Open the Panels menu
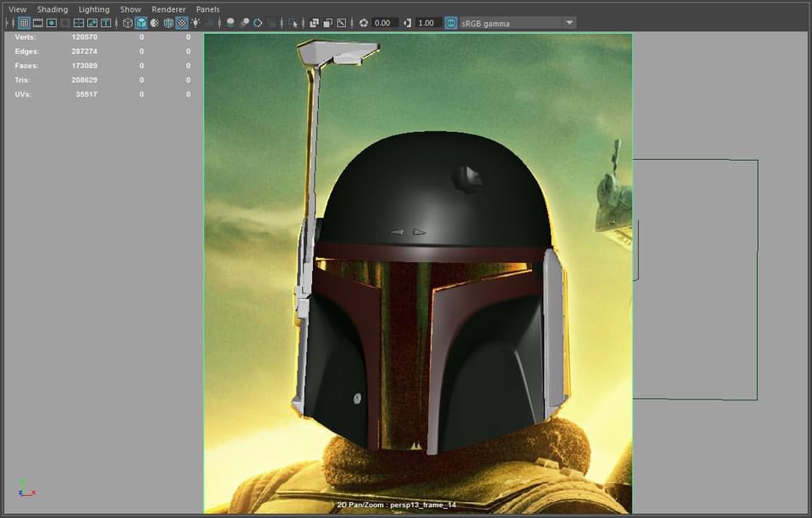Viewport: 812px width, 518px height. 208,9
